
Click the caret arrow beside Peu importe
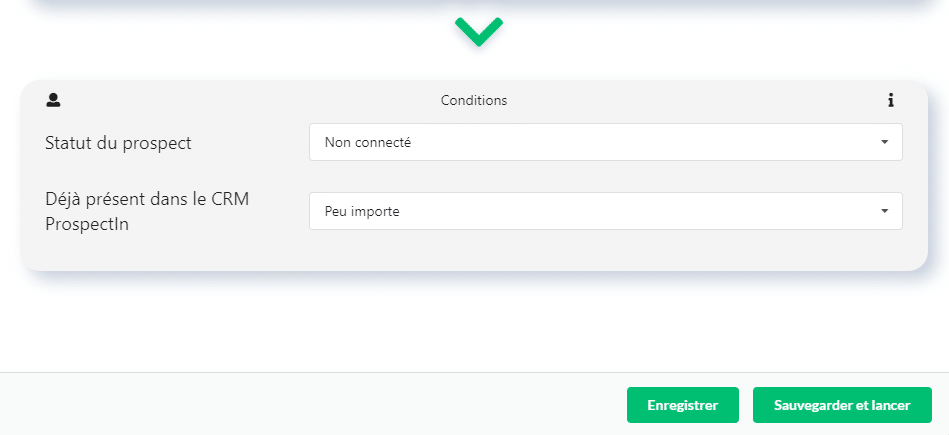pos(884,211)
